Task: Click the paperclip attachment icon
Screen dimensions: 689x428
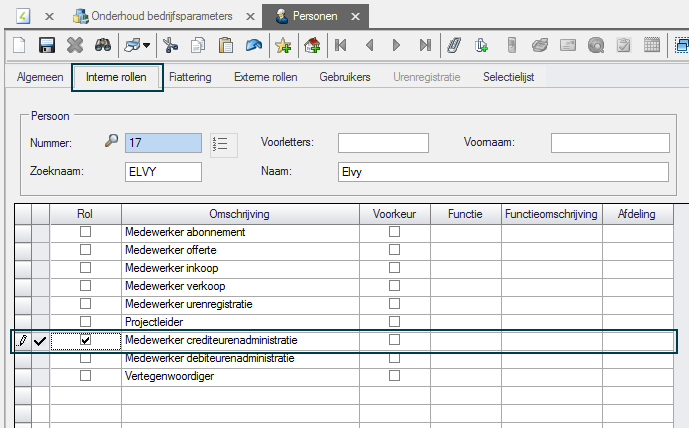Action: (453, 45)
